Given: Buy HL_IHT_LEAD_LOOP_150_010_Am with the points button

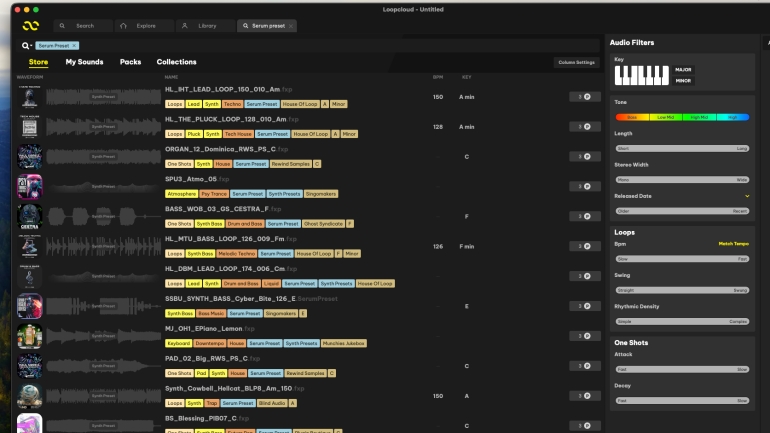Looking at the screenshot, I should [x=583, y=97].
